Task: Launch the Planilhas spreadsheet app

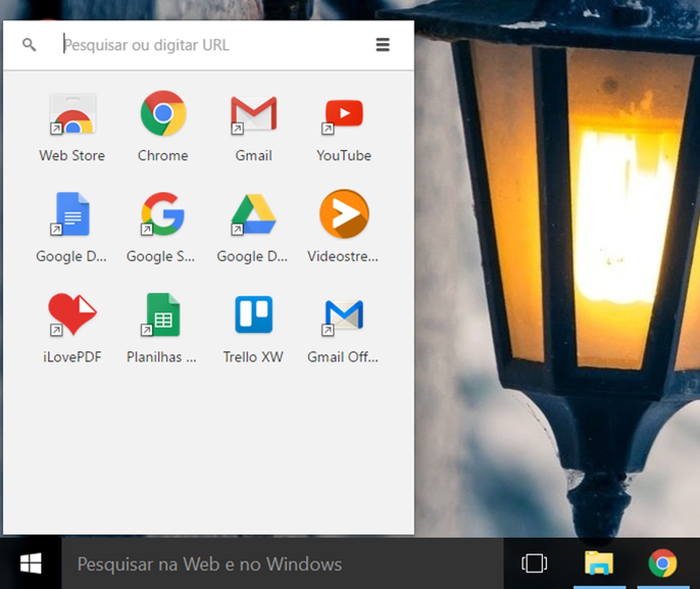Action: click(x=162, y=315)
